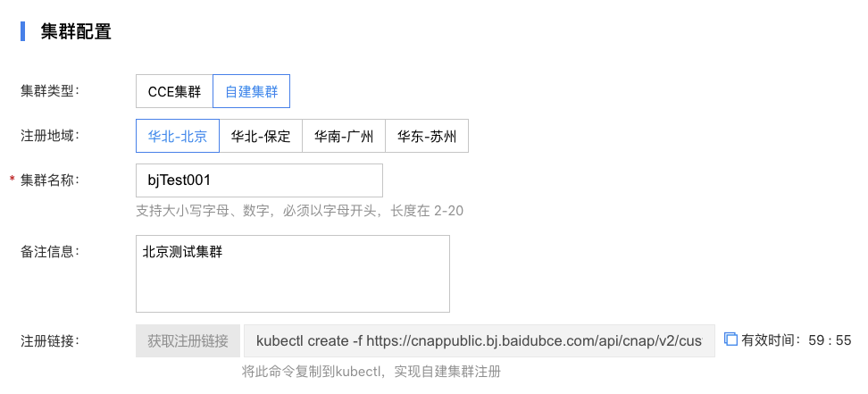The image size is (868, 394).
Task: Click the 获取注册链接 button
Action: pos(188,340)
